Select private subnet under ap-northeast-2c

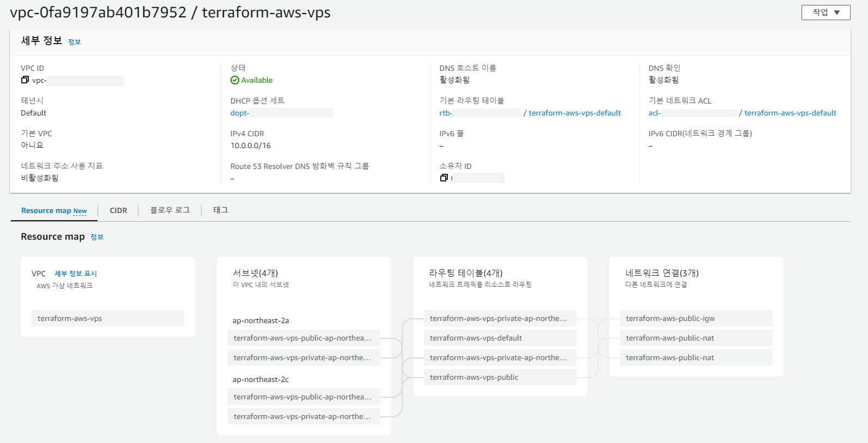point(304,416)
